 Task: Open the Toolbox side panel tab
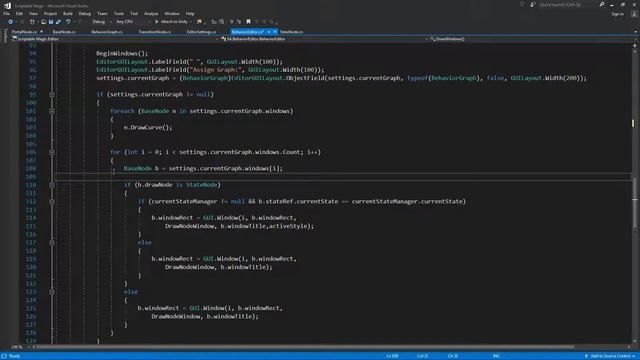click(x=5, y=36)
